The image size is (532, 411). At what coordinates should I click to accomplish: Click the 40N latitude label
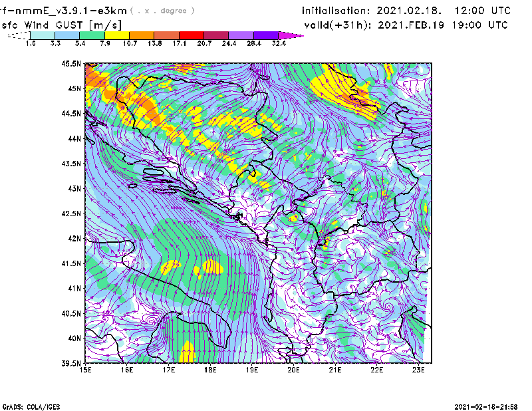point(74,339)
